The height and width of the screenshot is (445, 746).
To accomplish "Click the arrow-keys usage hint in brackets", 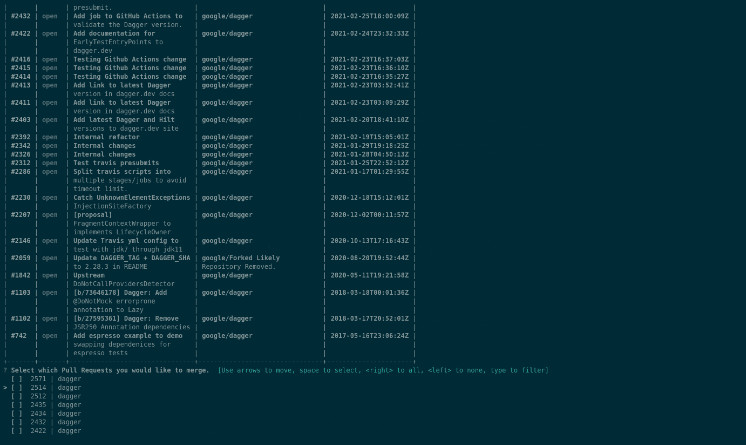I will point(383,370).
